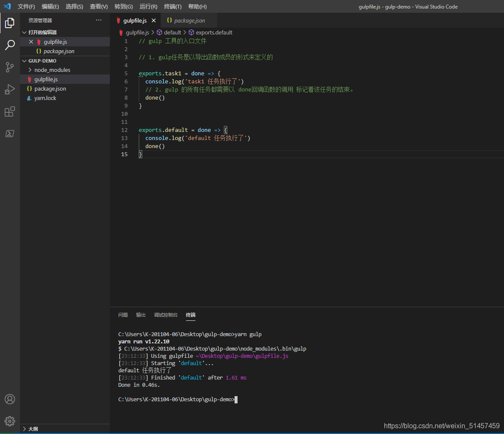Viewport: 504px width, 434px height.
Task: Click the default breadcrumb segment
Action: tap(172, 32)
